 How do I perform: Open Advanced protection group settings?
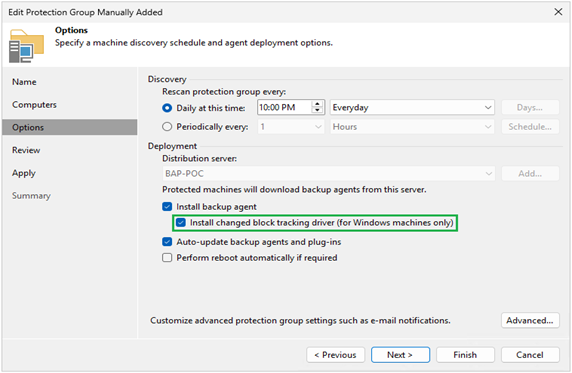[x=530, y=320]
